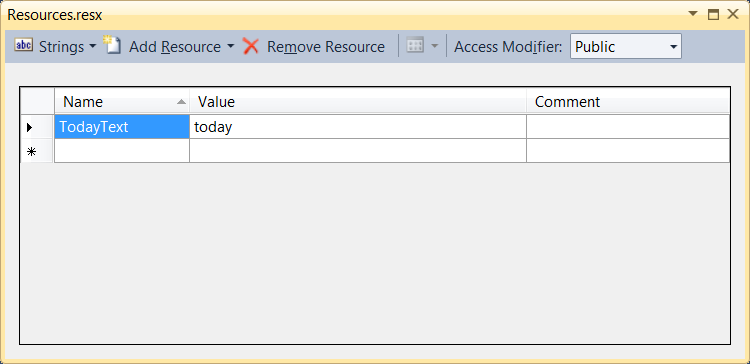Click the Value column header
Image resolution: width=750 pixels, height=364 pixels.
tap(358, 101)
